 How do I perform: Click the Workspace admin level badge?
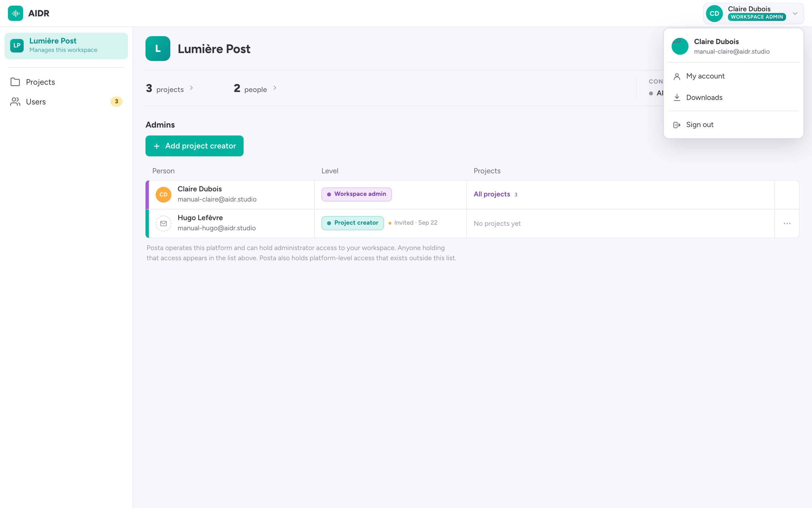(x=356, y=194)
